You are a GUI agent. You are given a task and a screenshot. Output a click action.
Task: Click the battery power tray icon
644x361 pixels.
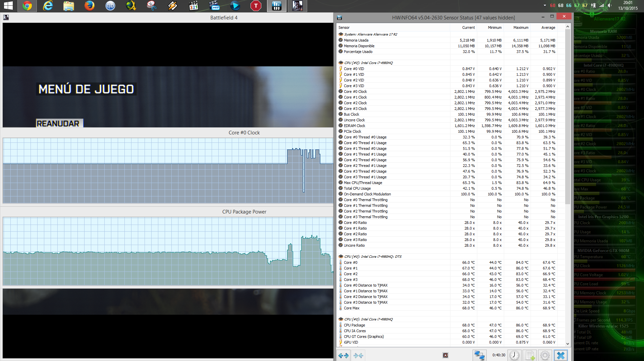[x=593, y=5]
